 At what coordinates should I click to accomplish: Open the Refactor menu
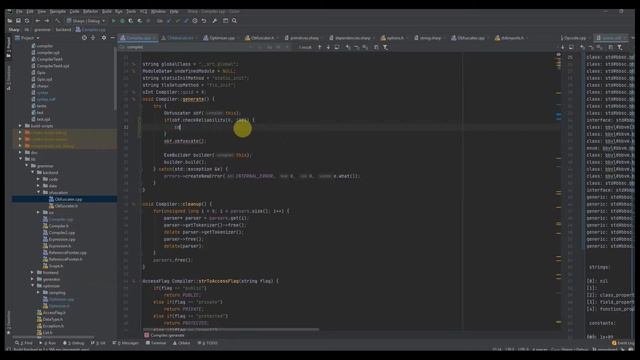point(91,11)
